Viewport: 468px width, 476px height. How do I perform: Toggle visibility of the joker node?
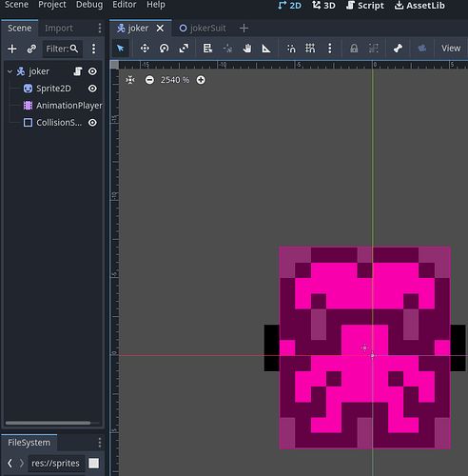pyautogui.click(x=92, y=71)
